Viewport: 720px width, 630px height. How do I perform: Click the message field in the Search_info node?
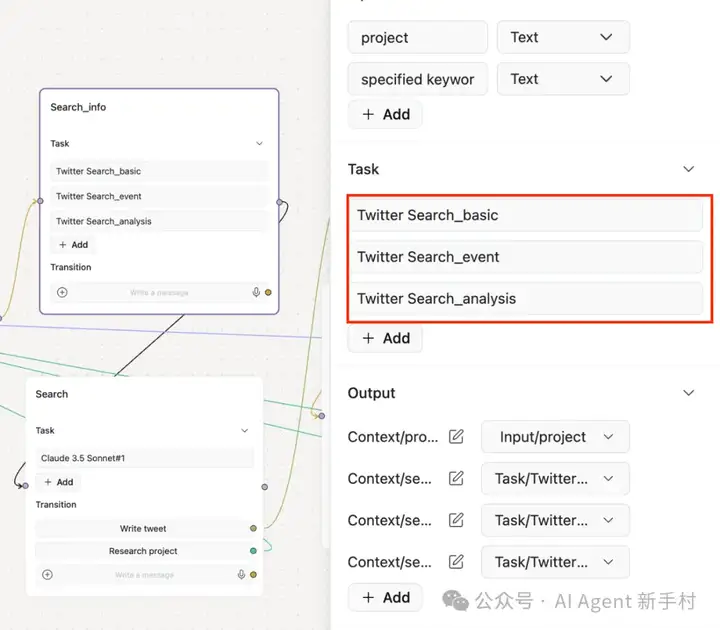[159, 292]
